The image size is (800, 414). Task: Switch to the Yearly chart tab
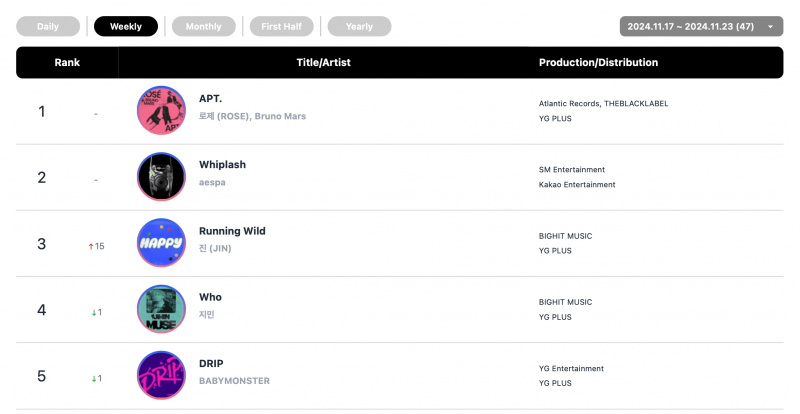coord(359,27)
